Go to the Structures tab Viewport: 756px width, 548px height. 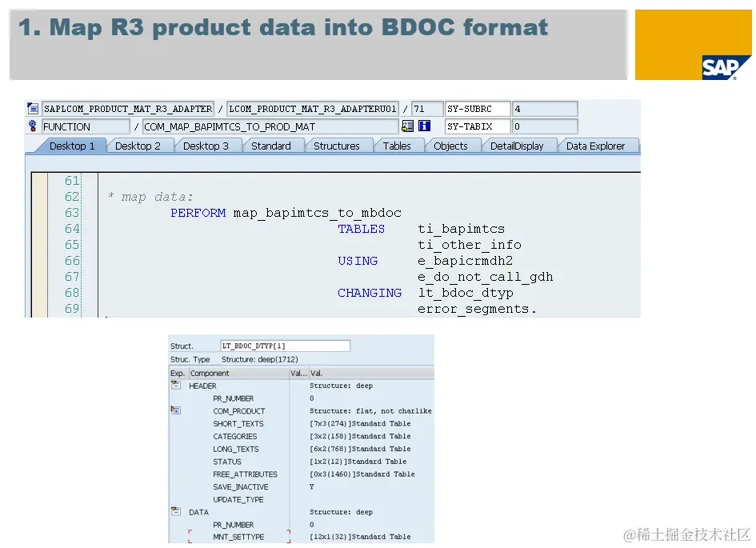[x=337, y=146]
